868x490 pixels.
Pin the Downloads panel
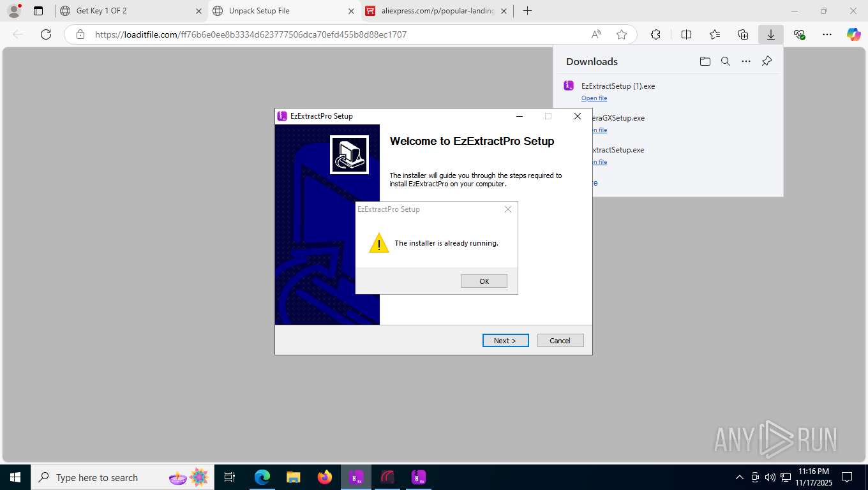[767, 61]
